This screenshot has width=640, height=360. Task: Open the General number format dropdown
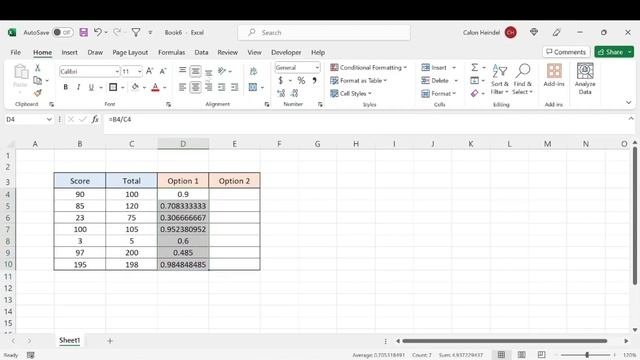point(317,67)
